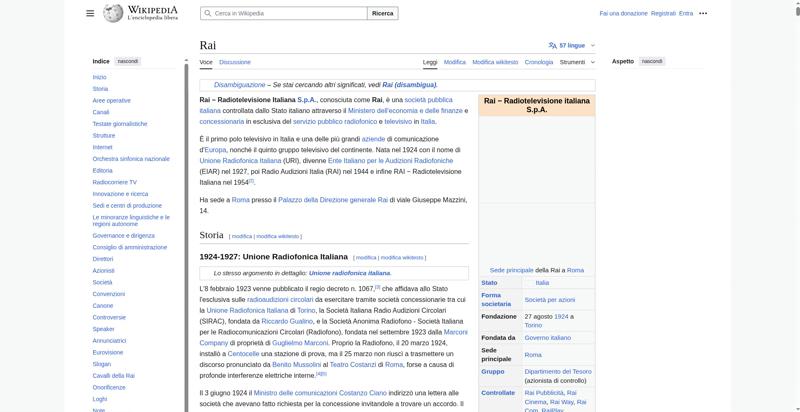Open the three-dots personal tools menu

point(703,13)
